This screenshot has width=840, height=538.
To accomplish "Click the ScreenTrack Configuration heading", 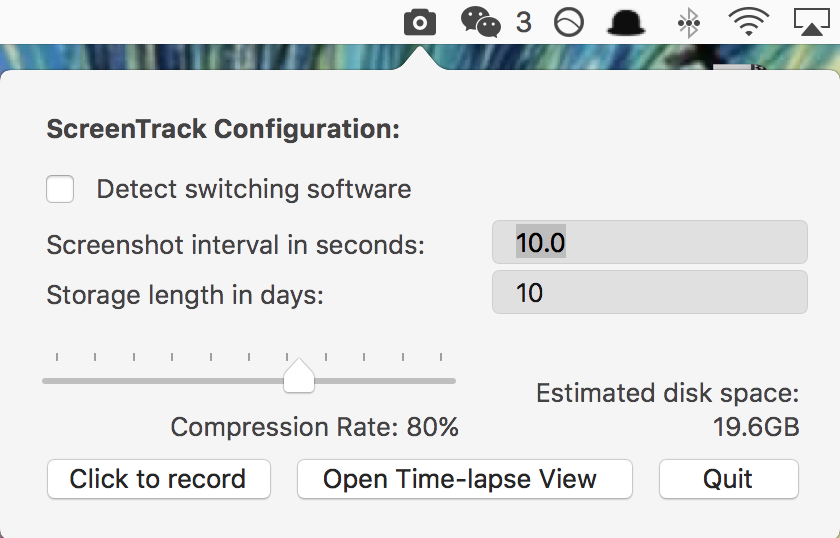I will [x=223, y=129].
